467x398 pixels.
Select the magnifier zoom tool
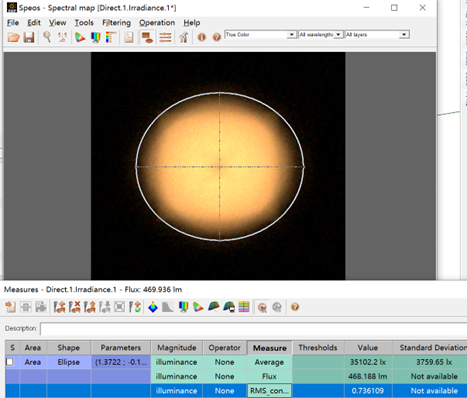47,37
